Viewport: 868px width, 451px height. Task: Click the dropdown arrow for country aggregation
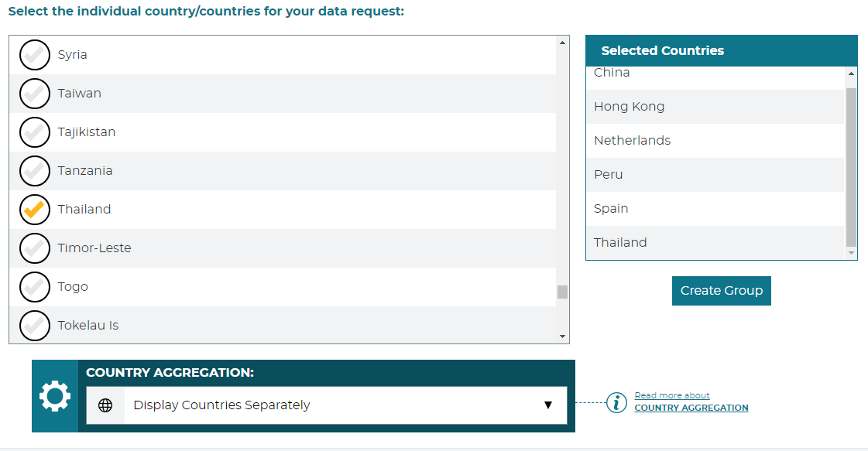click(547, 405)
